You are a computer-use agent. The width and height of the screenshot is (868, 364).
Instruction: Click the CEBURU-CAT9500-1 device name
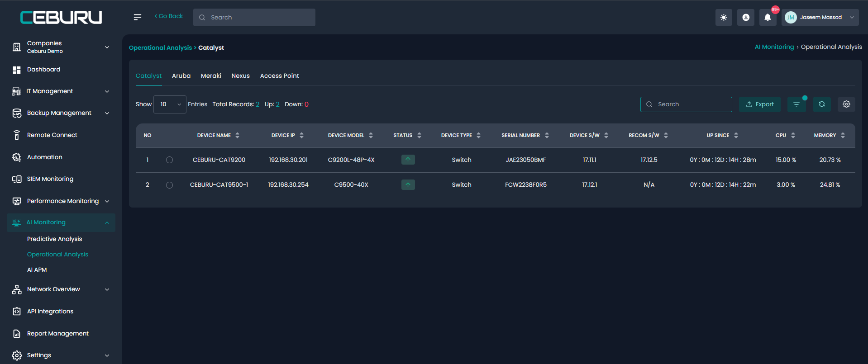[219, 184]
